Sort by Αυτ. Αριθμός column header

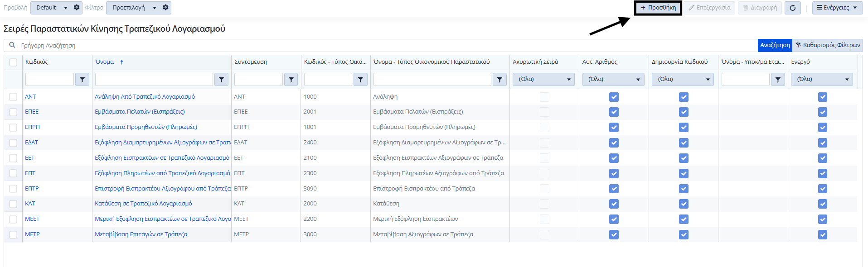(x=600, y=62)
